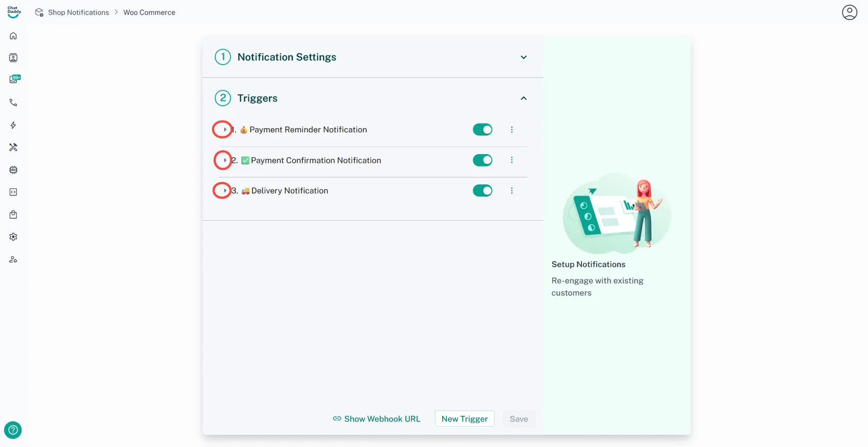Click the New Trigger button
Viewport: 868px width, 447px height.
[464, 419]
